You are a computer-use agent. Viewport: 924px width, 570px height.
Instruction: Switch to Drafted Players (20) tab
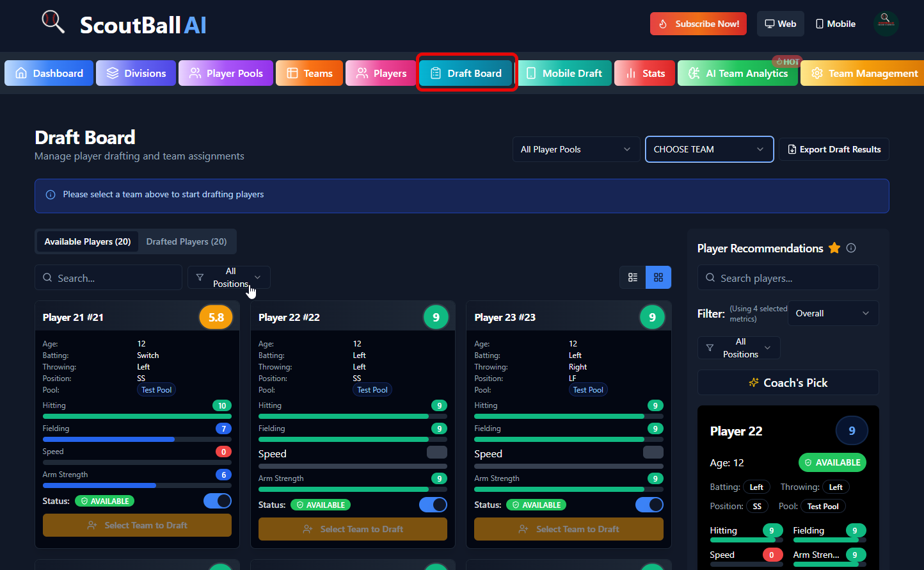(x=186, y=241)
